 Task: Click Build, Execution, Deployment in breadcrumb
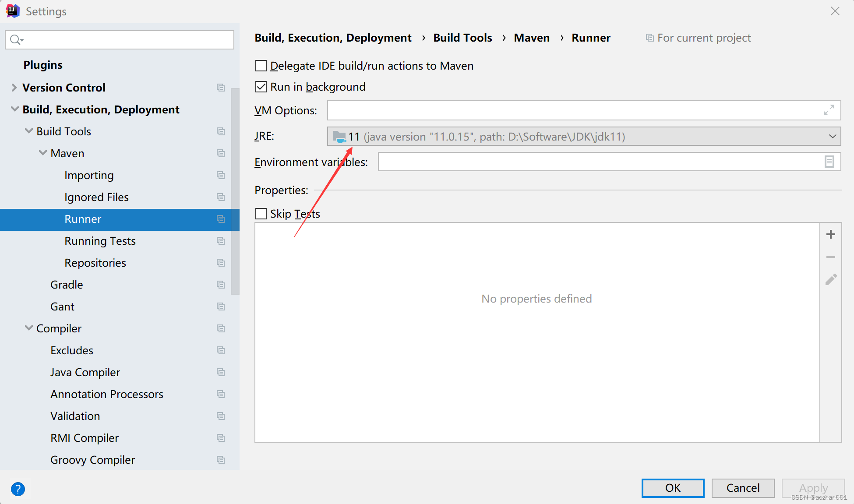(333, 38)
